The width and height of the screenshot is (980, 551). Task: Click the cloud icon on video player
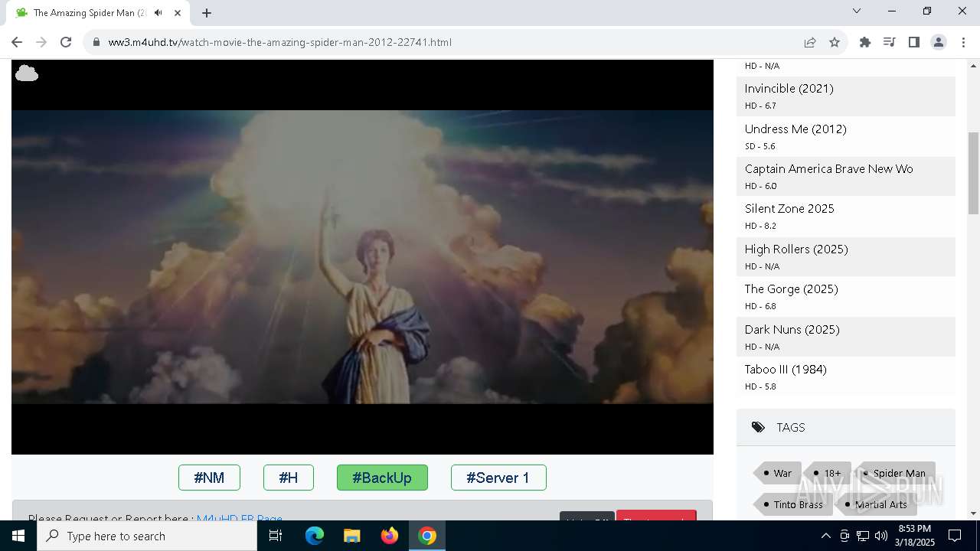tap(27, 73)
